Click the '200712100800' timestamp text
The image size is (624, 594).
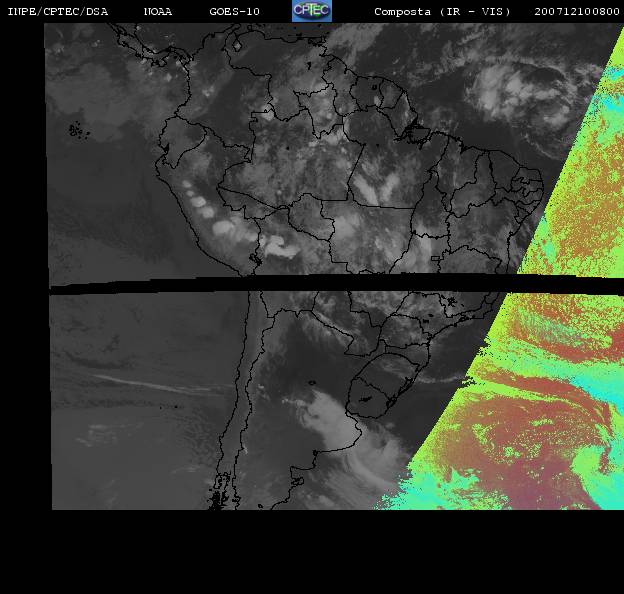(x=577, y=12)
